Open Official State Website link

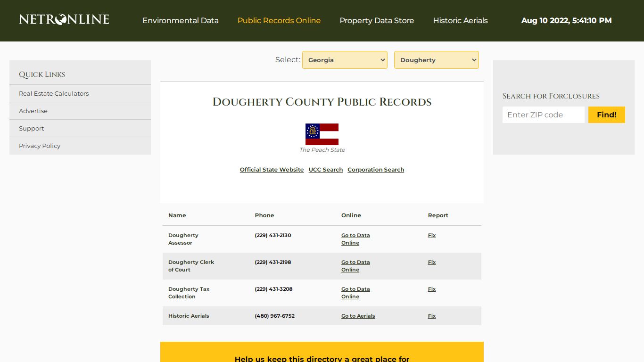coord(272,170)
